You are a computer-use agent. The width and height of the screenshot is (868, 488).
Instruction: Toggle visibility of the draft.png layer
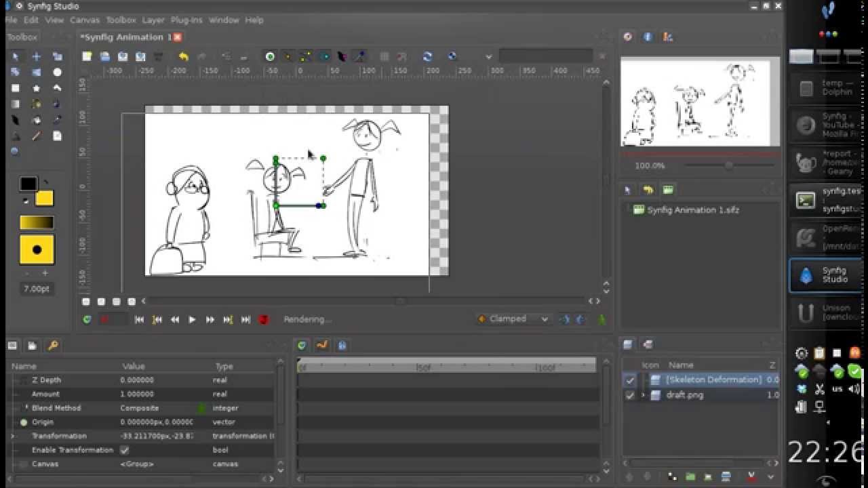point(630,395)
